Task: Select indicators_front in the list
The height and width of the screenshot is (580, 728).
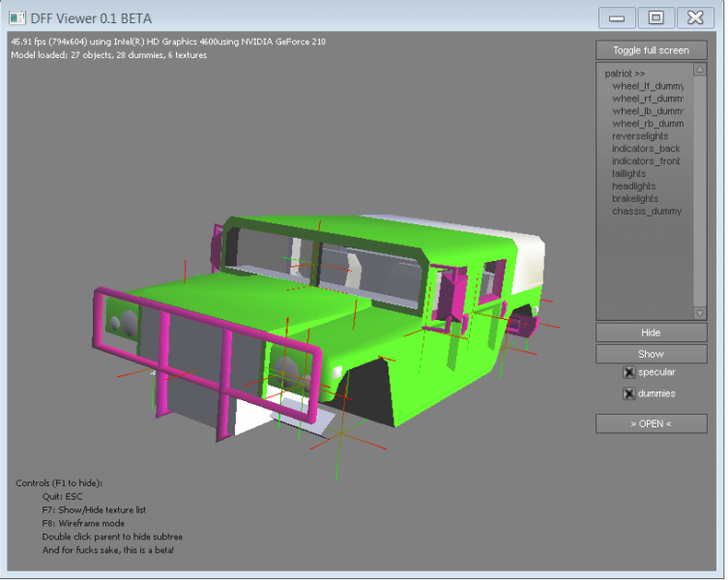Action: click(646, 161)
